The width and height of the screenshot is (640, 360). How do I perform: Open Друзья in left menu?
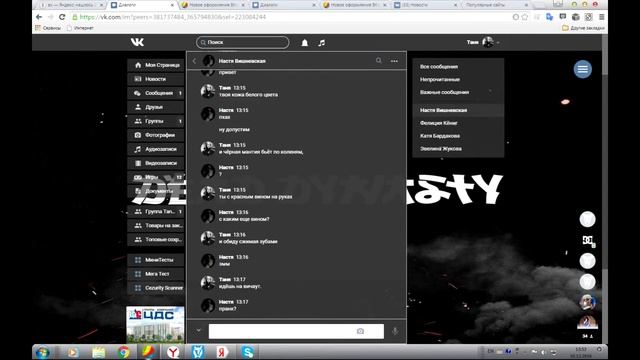click(x=156, y=107)
